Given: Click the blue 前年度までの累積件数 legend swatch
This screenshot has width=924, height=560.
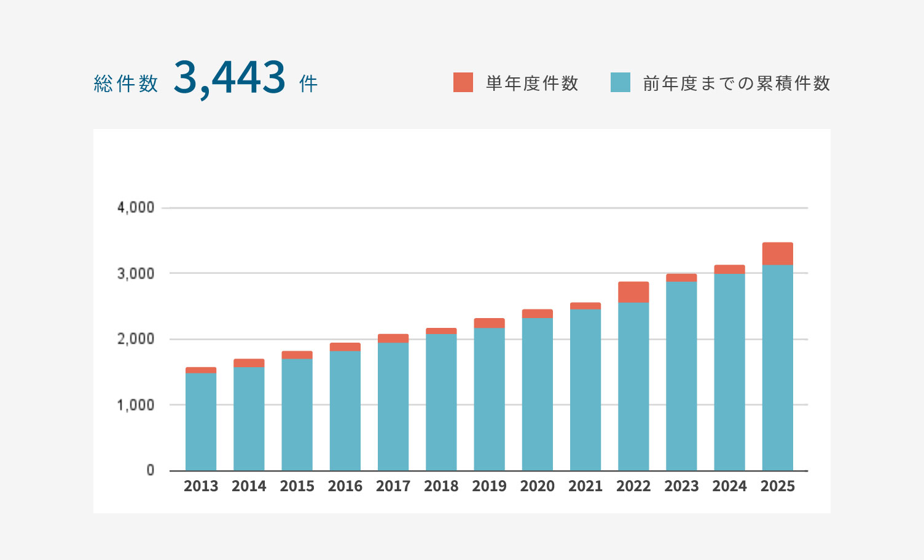Looking at the screenshot, I should pos(621,82).
